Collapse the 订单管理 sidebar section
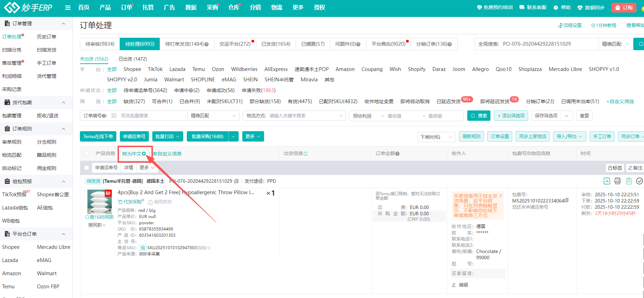The width and height of the screenshot is (644, 298). click(x=63, y=24)
